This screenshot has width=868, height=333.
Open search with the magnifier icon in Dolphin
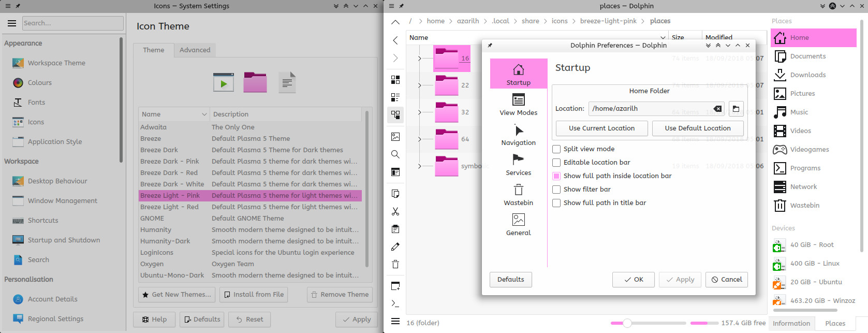click(395, 154)
